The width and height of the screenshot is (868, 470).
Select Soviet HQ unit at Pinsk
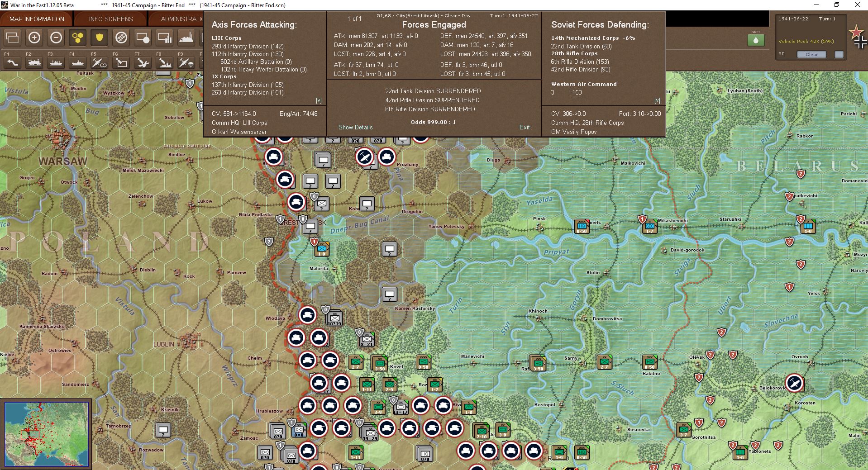point(582,226)
